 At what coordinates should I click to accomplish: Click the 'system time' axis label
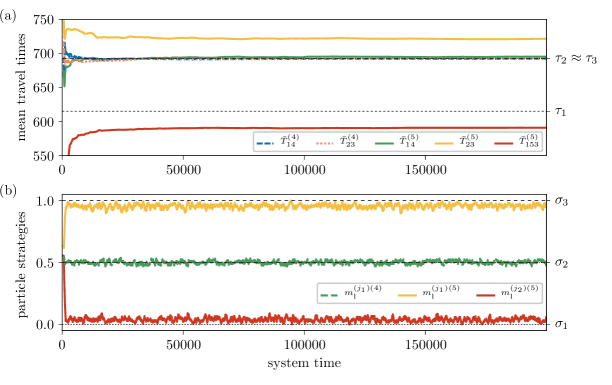(x=304, y=363)
